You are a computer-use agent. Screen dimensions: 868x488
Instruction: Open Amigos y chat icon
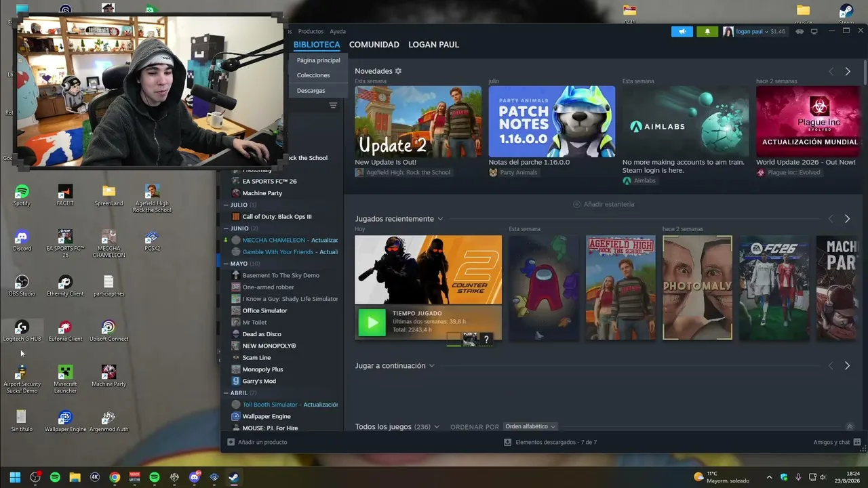click(857, 442)
